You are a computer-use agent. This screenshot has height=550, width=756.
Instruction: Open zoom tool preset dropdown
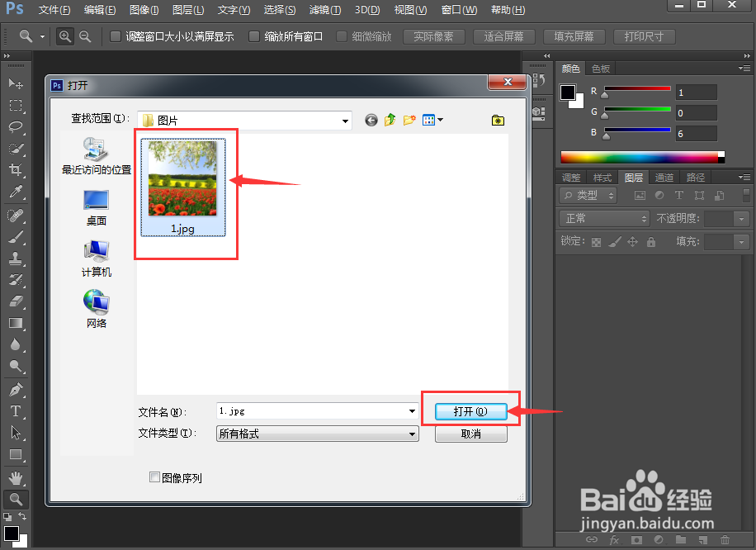click(42, 36)
